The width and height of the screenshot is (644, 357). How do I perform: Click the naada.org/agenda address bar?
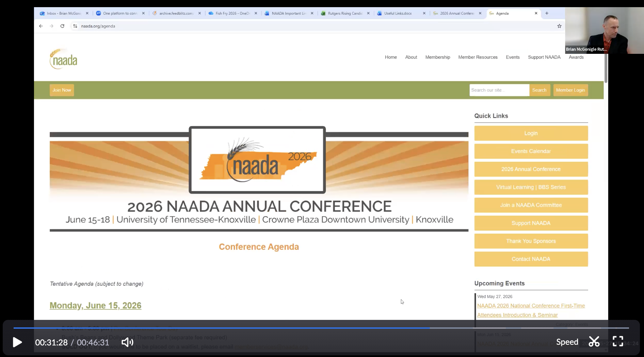pos(98,26)
